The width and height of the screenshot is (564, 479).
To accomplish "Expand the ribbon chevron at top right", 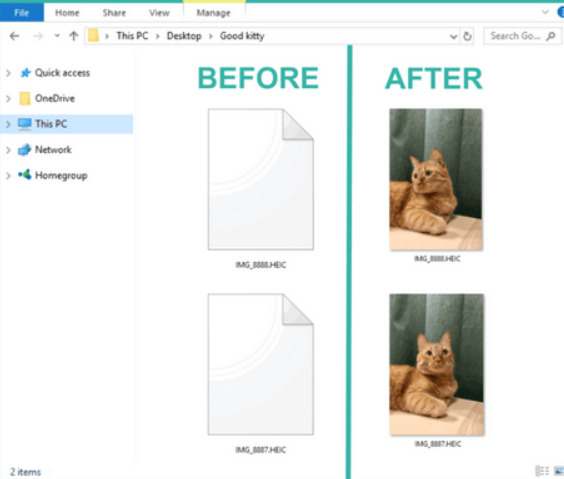I will [x=545, y=12].
